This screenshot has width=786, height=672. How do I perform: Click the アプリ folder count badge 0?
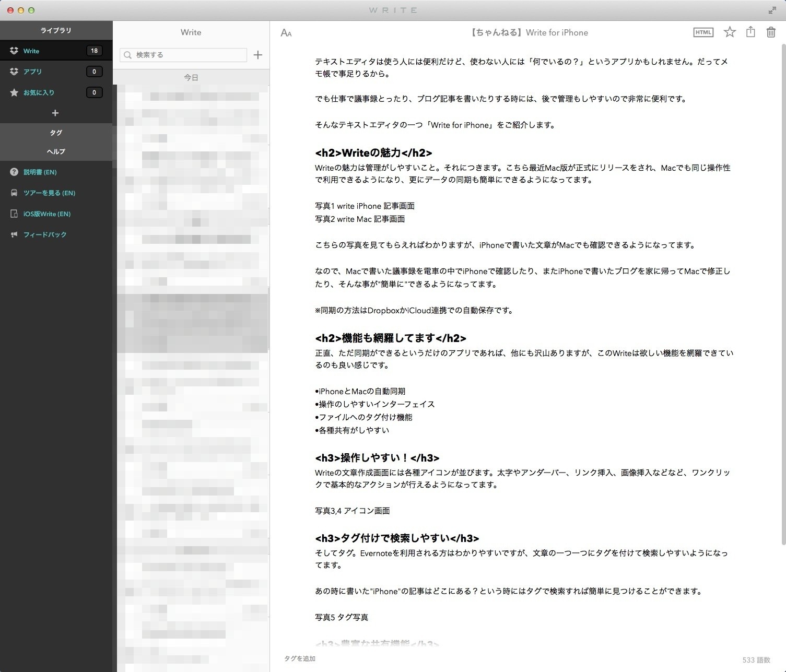pyautogui.click(x=94, y=72)
